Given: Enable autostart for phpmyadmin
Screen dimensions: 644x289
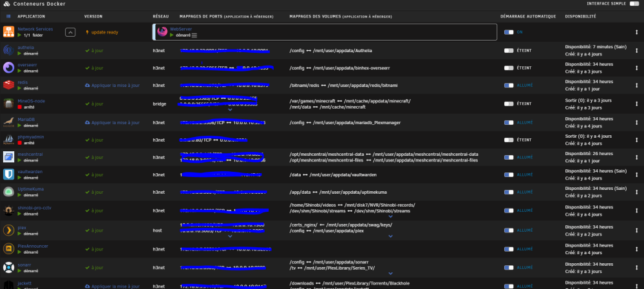Looking at the screenshot, I should (x=509, y=140).
